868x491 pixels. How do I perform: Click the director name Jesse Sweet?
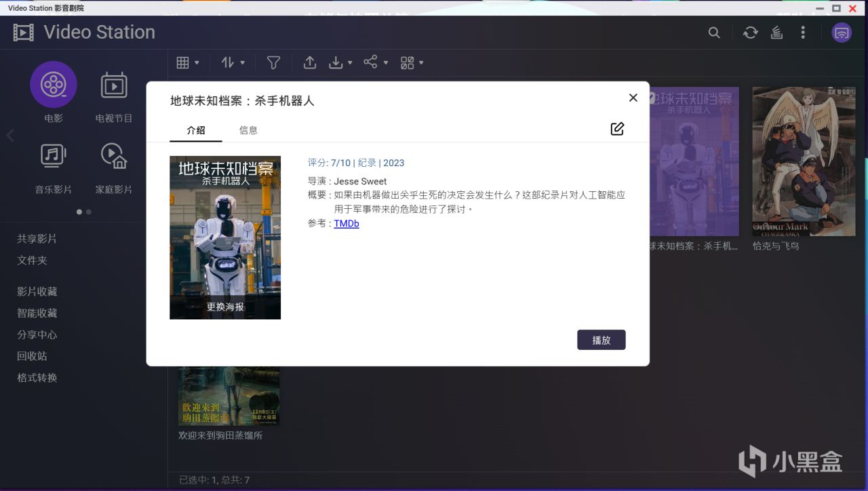[x=360, y=181]
